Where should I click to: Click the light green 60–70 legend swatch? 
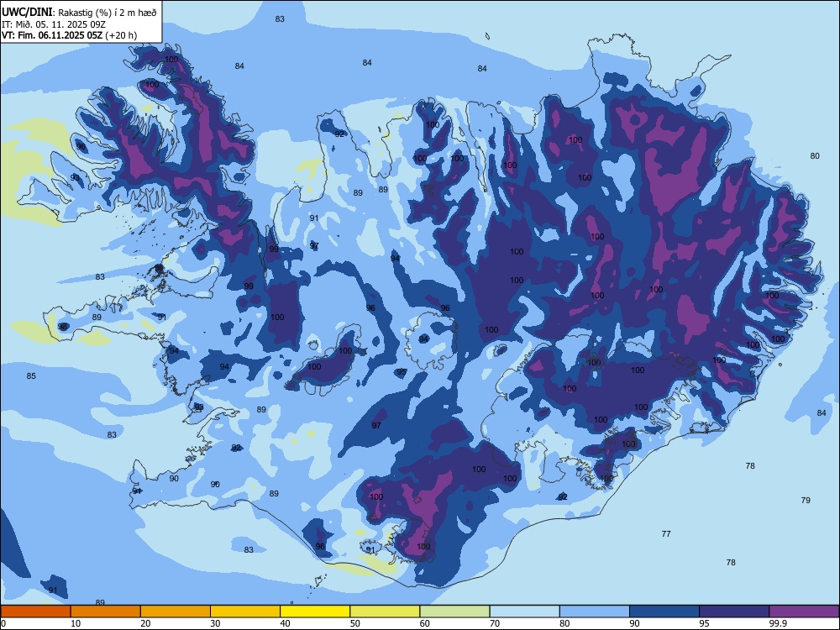pos(454,612)
